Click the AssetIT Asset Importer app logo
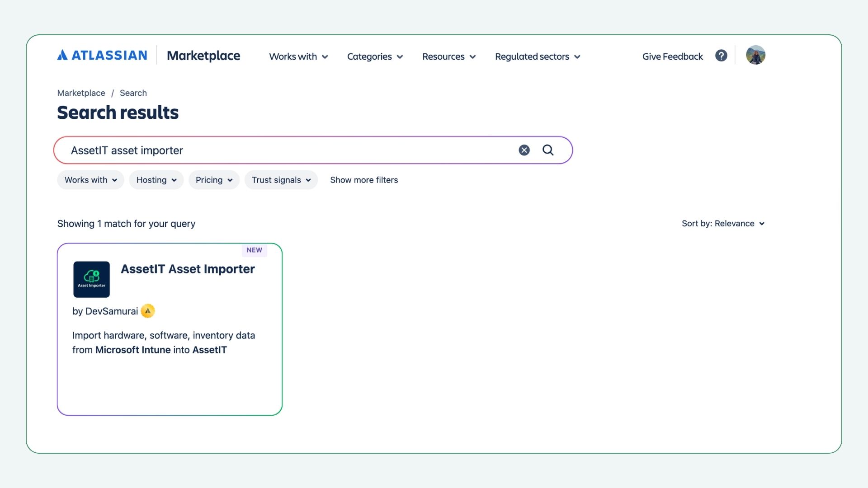The image size is (868, 488). pyautogui.click(x=91, y=279)
